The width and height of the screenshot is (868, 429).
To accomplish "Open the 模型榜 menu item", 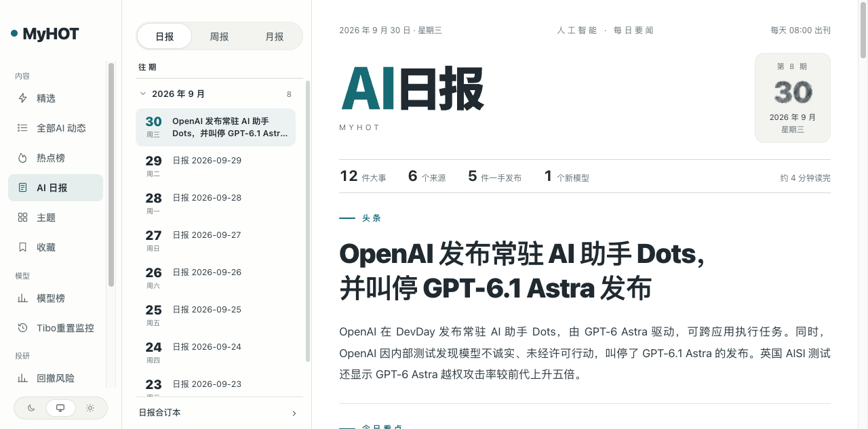I will pos(56,298).
